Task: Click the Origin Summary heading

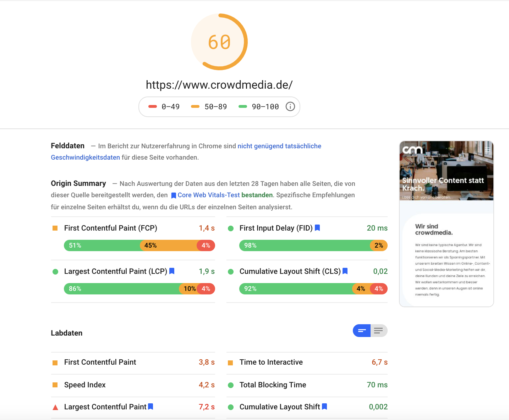Action: [78, 183]
